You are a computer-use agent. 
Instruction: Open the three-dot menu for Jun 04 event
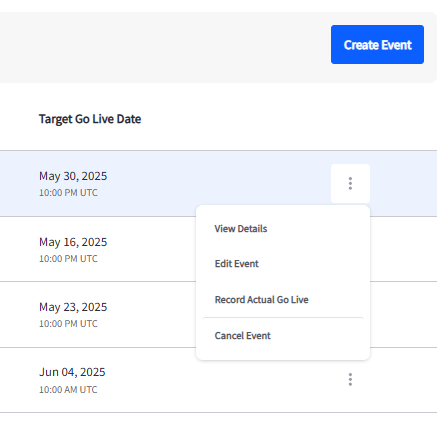tap(350, 379)
